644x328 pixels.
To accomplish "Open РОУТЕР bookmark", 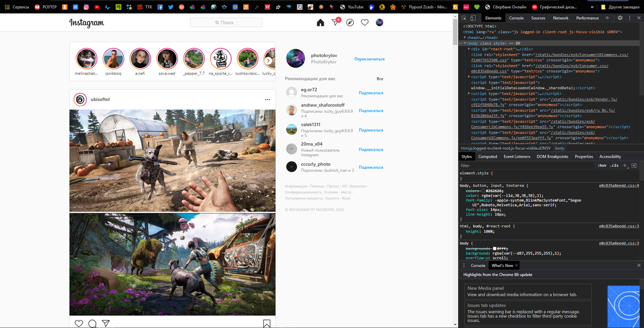I will [x=45, y=7].
